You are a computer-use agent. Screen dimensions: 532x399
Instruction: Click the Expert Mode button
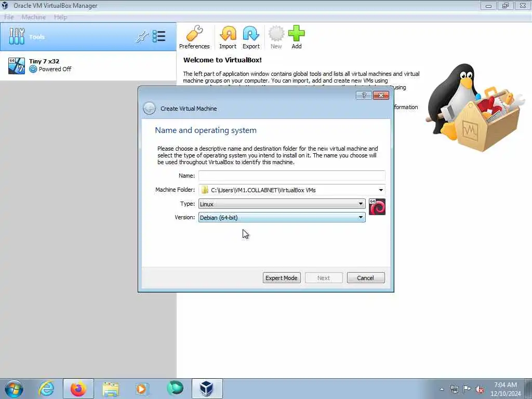(282, 278)
